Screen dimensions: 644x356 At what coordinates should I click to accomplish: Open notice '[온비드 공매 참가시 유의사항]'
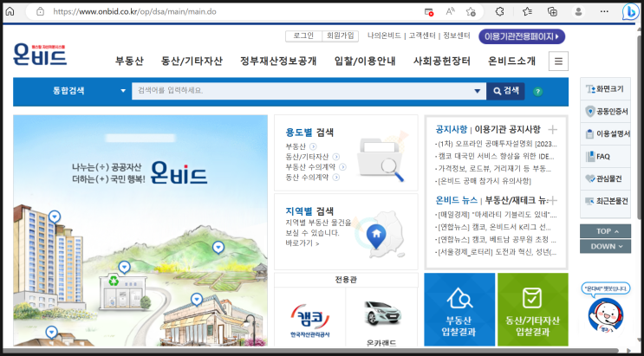484,181
